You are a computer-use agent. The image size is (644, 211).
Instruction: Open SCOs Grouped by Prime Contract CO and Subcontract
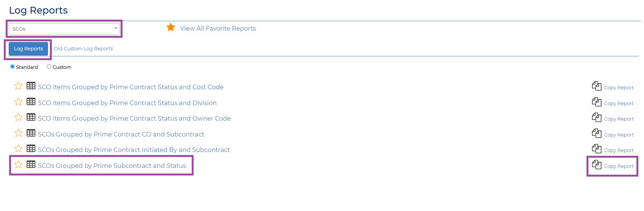(121, 134)
